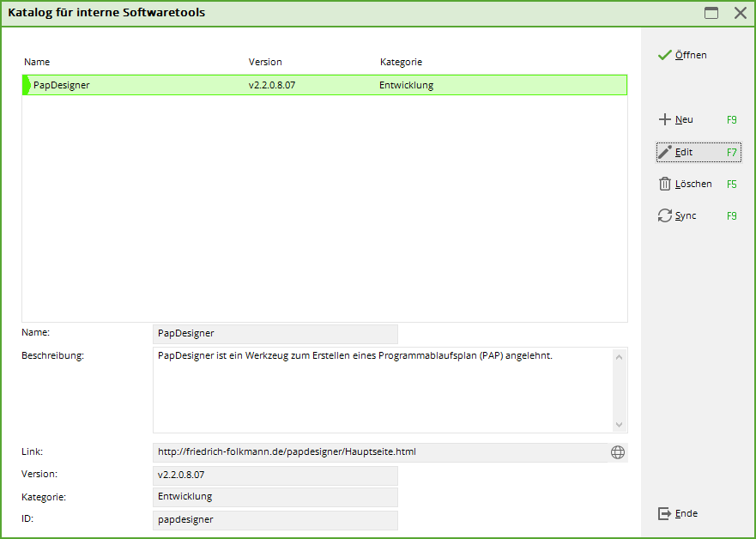756x539 pixels.
Task: Click the Öffnen button label
Action: (x=691, y=55)
